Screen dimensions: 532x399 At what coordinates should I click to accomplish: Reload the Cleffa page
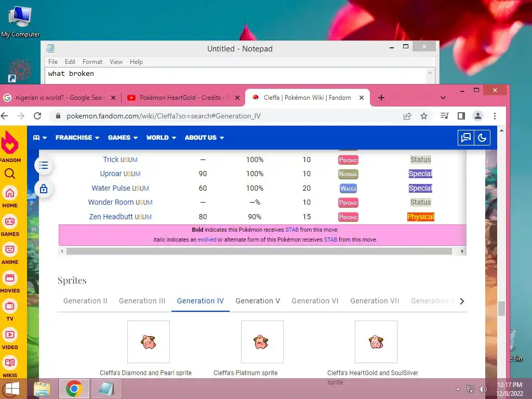coord(37,116)
